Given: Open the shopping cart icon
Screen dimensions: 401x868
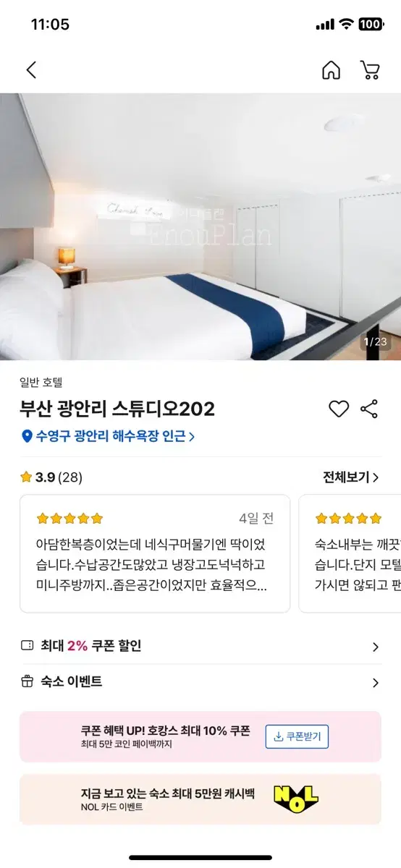Looking at the screenshot, I should pos(370,69).
